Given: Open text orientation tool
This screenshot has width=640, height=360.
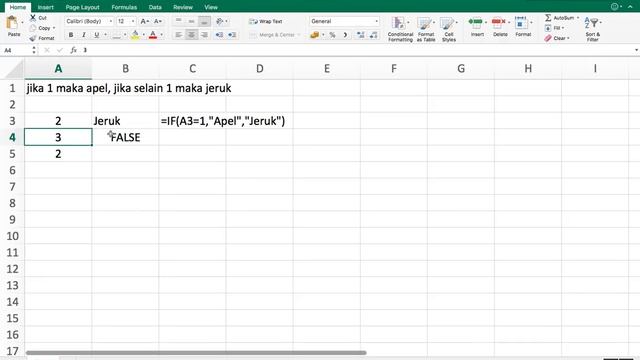Looking at the screenshot, I should (220, 21).
